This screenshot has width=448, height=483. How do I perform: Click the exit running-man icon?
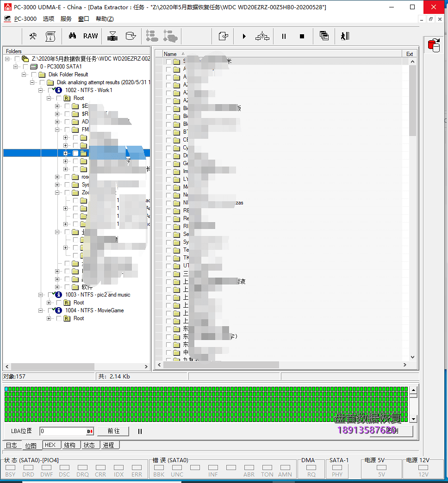click(345, 36)
